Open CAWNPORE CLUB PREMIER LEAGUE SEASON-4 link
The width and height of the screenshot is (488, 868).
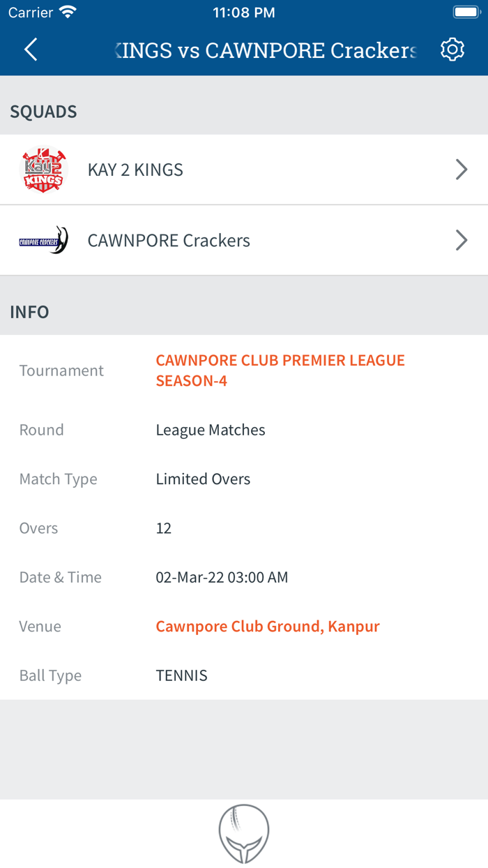pos(280,368)
